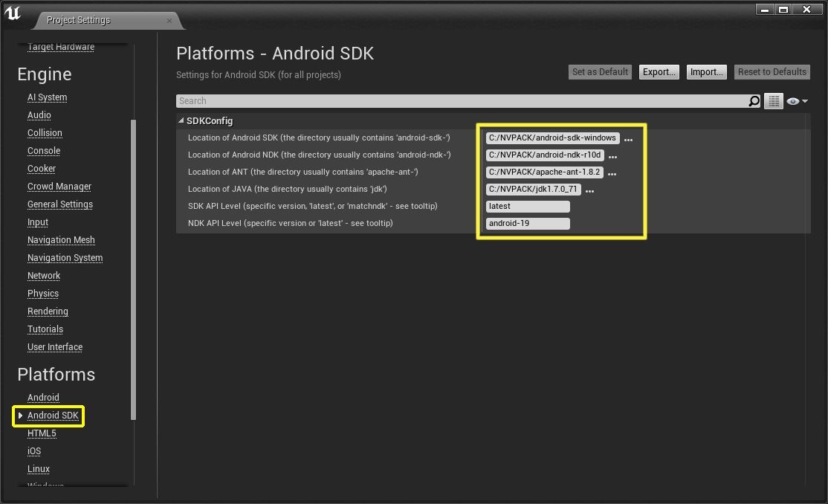Click Set as Default button
The width and height of the screenshot is (828, 504).
pyautogui.click(x=600, y=72)
